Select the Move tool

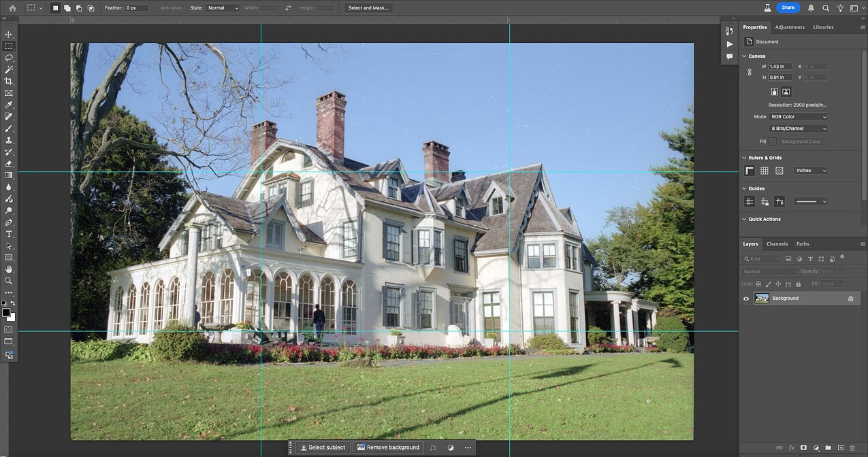coord(9,33)
